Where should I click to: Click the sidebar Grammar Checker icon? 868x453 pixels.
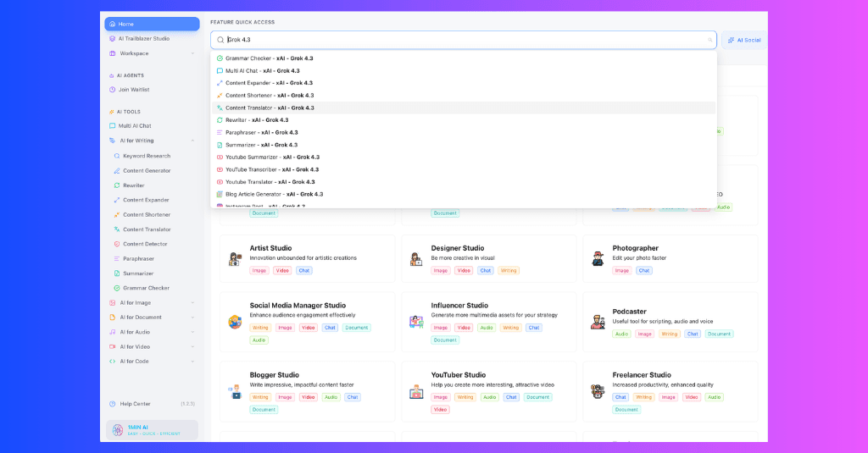click(x=117, y=288)
